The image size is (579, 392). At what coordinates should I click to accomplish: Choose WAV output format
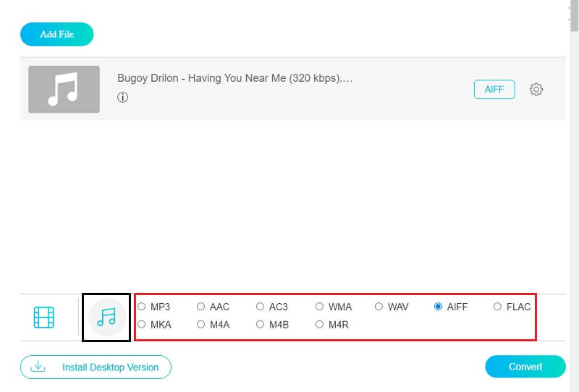tap(379, 307)
